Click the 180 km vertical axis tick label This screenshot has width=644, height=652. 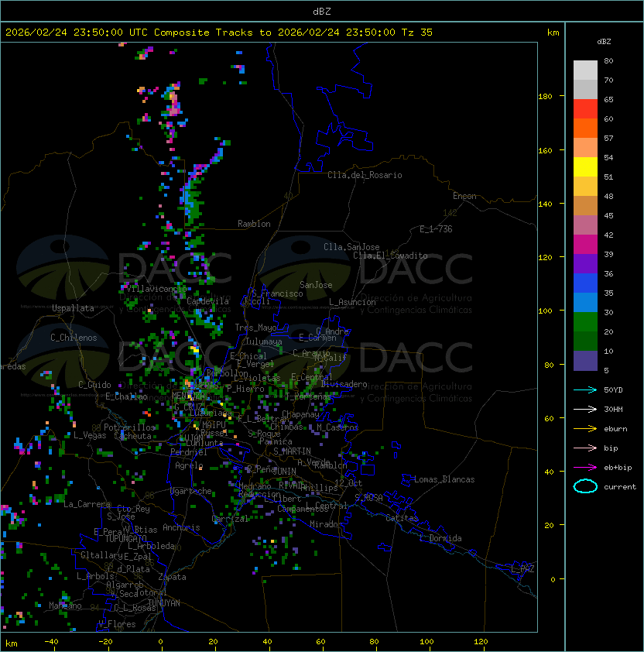click(x=545, y=97)
